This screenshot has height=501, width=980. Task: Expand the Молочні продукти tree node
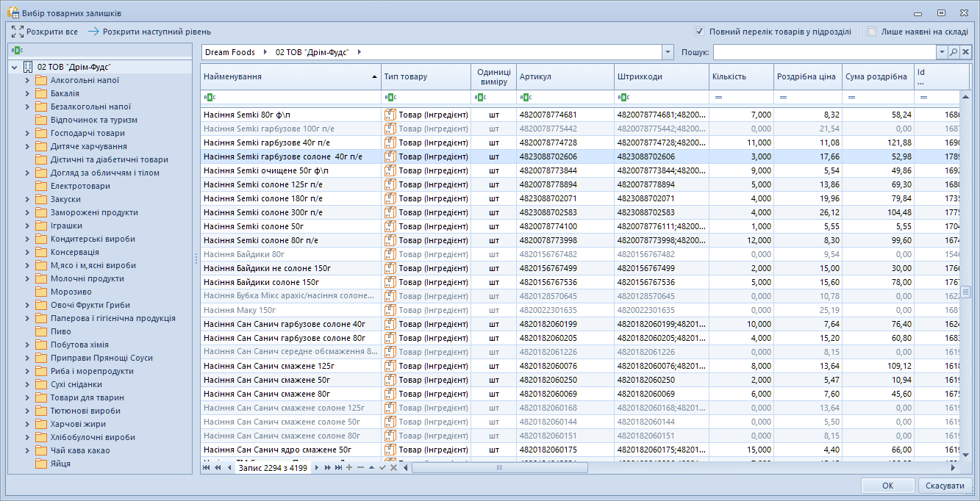[27, 279]
